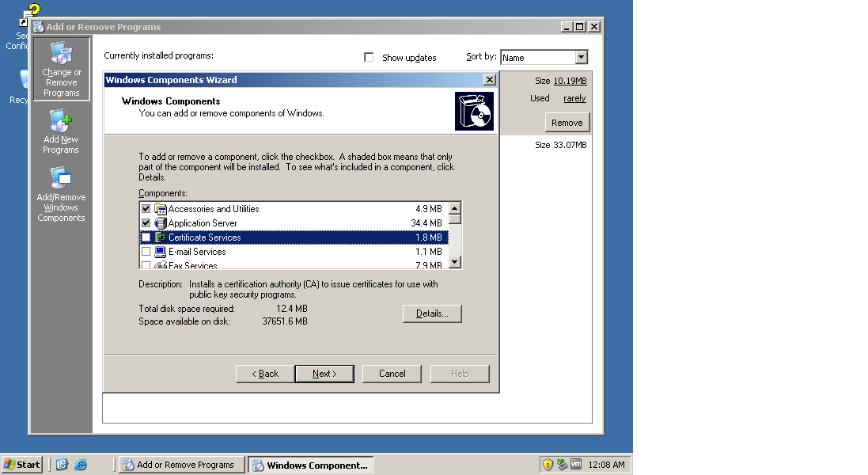Switch to the Add or Remove Programs taskbar button
This screenshot has width=868, height=475.
pyautogui.click(x=181, y=465)
